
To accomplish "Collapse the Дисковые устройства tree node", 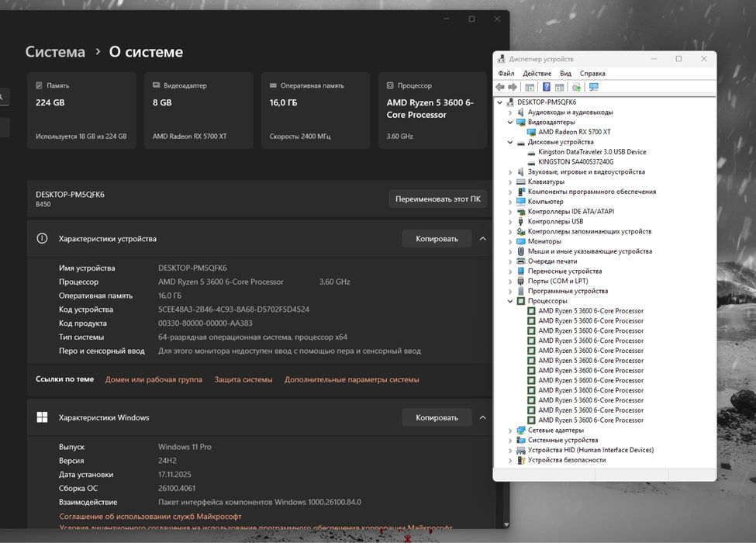I will [510, 142].
